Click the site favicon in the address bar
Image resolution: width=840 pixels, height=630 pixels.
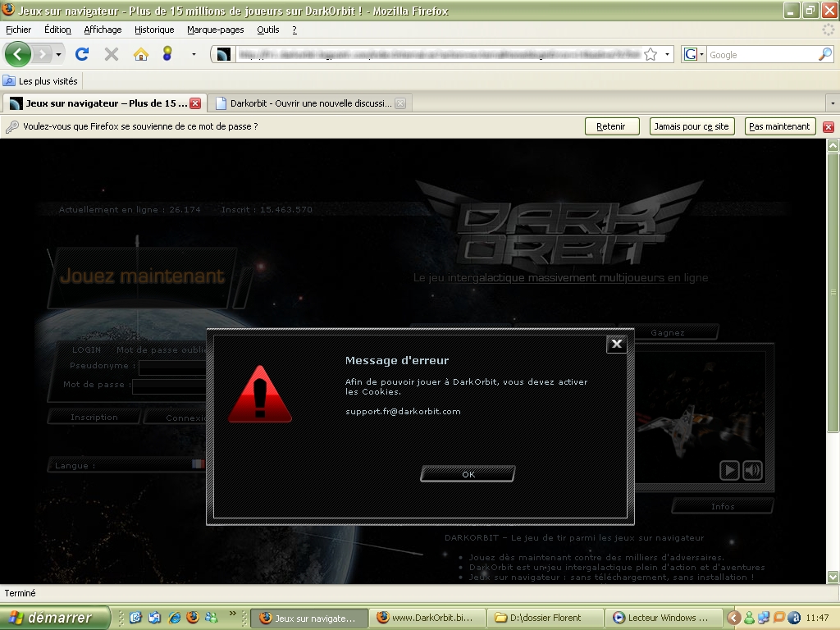[224, 54]
